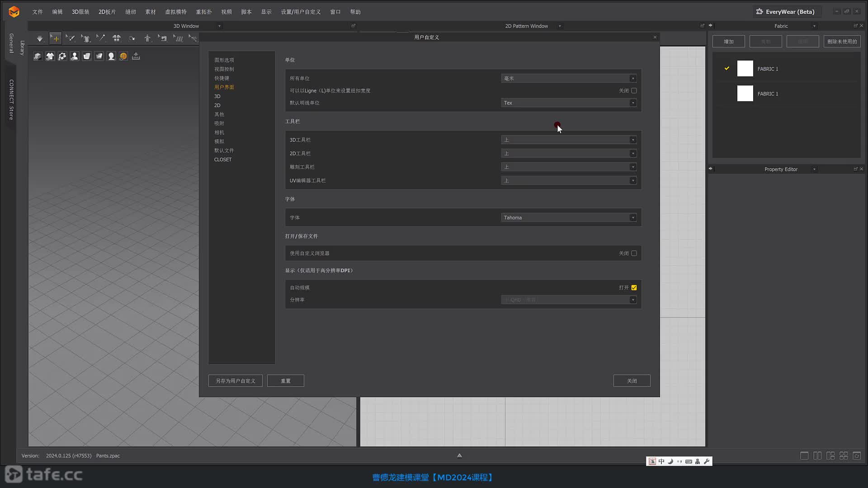Switch to three-pane layout icon
The width and height of the screenshot is (868, 488).
coord(830,456)
